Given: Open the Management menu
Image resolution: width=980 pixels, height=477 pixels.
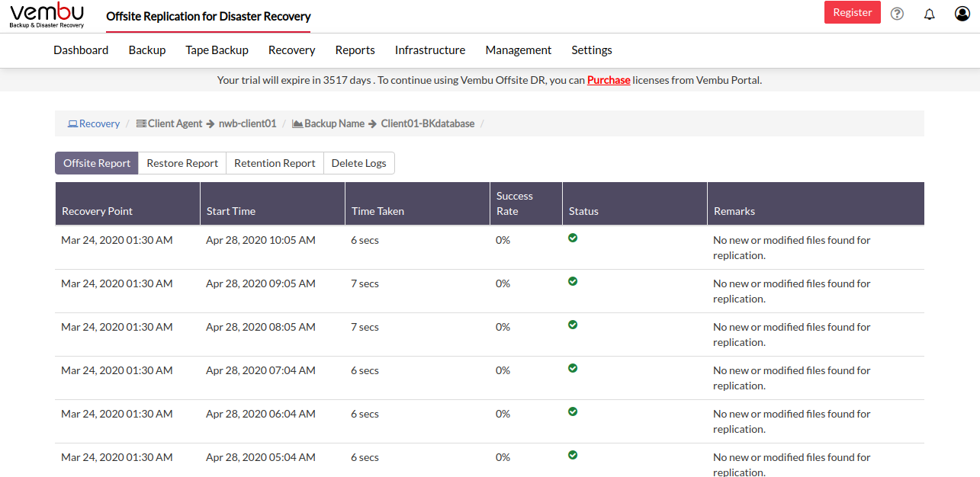Looking at the screenshot, I should coord(519,50).
